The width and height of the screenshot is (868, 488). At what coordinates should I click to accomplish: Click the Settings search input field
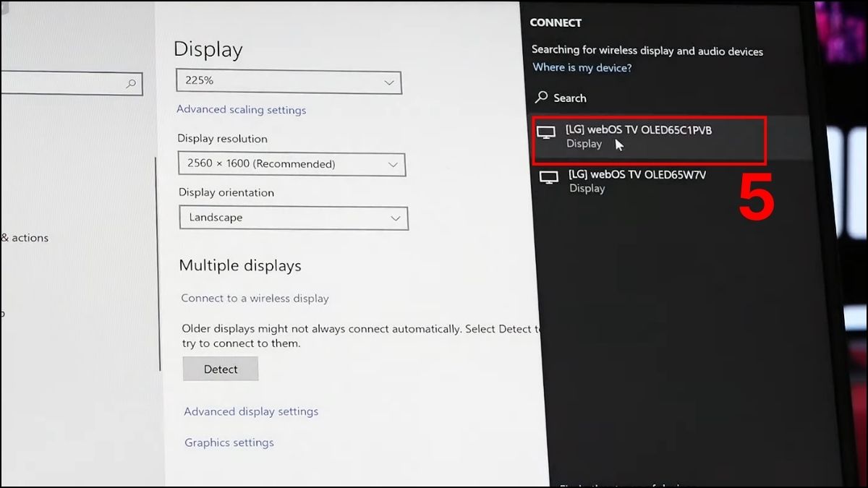pyautogui.click(x=71, y=84)
